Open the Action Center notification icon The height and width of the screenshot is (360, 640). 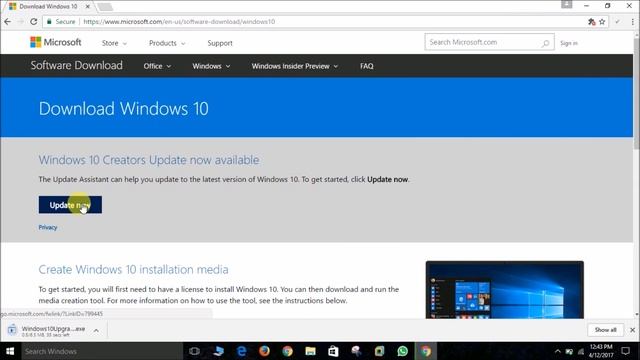pos(626,351)
